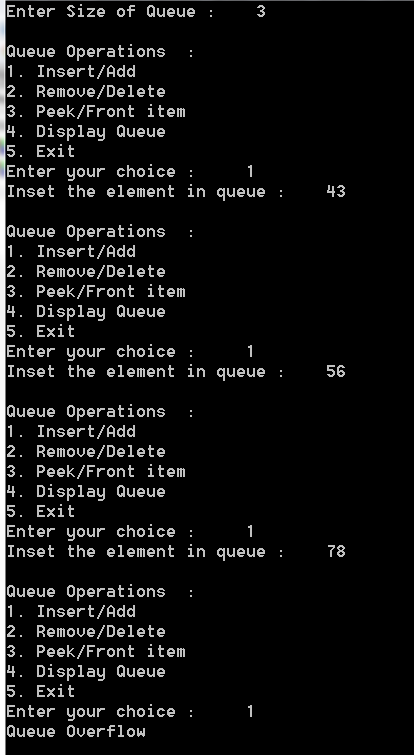
Task: Click 'Inset the element in queue' line showing 43
Action: pyautogui.click(x=176, y=191)
